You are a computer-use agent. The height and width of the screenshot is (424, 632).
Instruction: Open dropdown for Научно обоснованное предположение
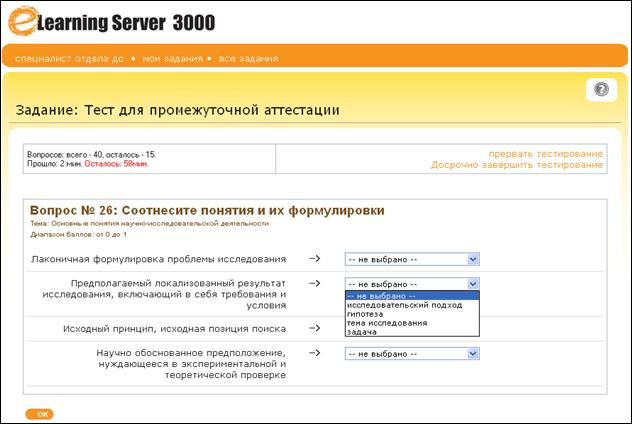point(412,354)
